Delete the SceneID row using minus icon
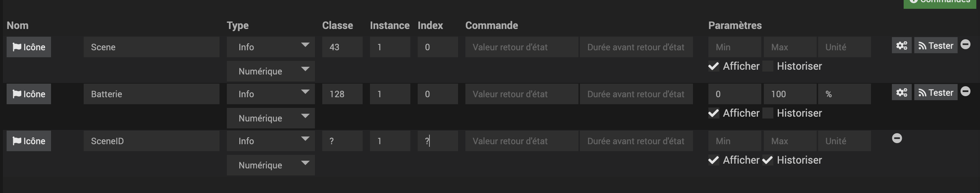The width and height of the screenshot is (980, 193). click(x=897, y=138)
